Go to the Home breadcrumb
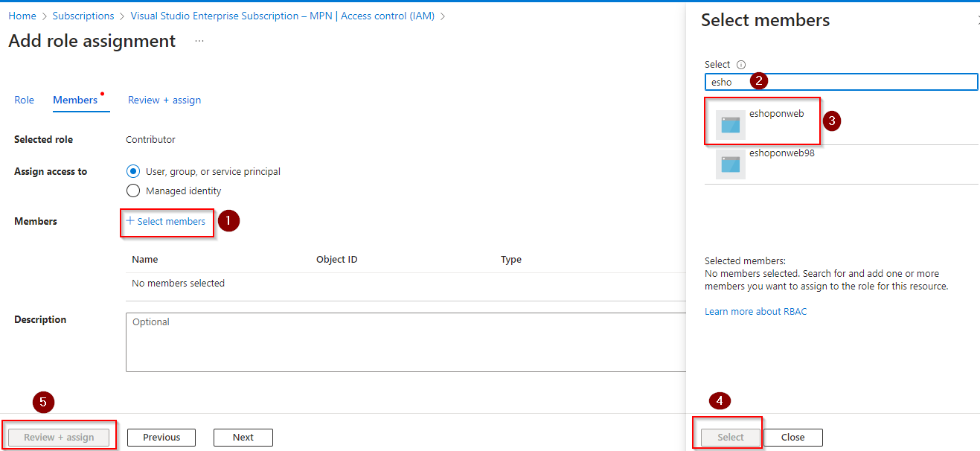 tap(22, 16)
